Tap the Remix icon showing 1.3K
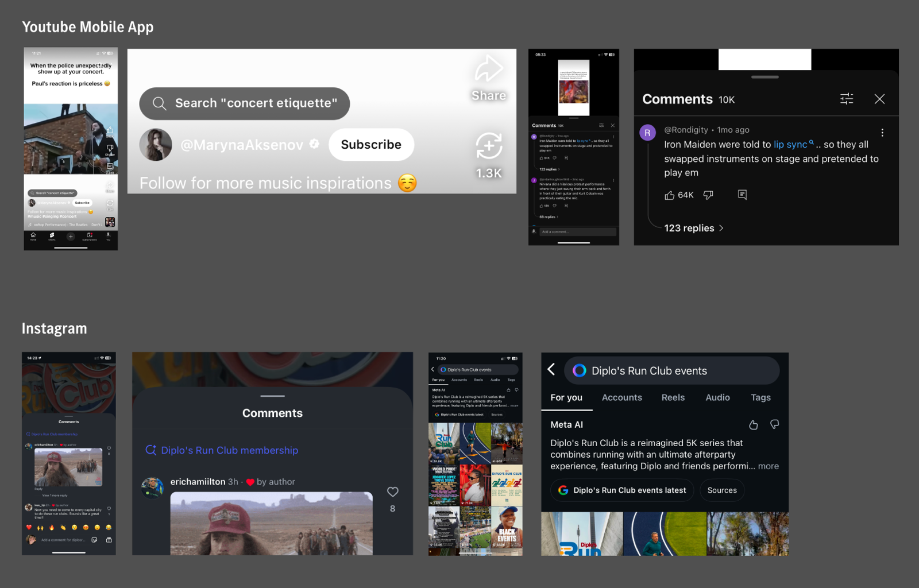This screenshot has width=919, height=588. click(x=489, y=146)
